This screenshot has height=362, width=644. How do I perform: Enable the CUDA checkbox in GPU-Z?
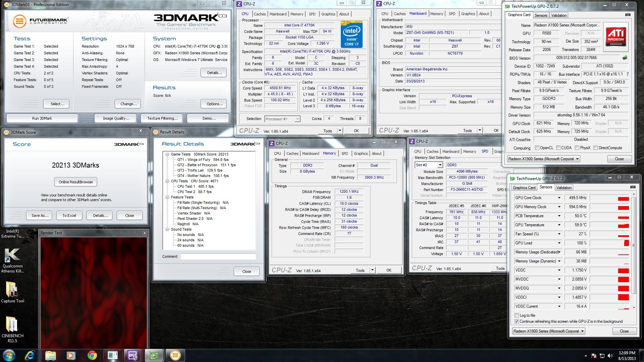(x=558, y=148)
